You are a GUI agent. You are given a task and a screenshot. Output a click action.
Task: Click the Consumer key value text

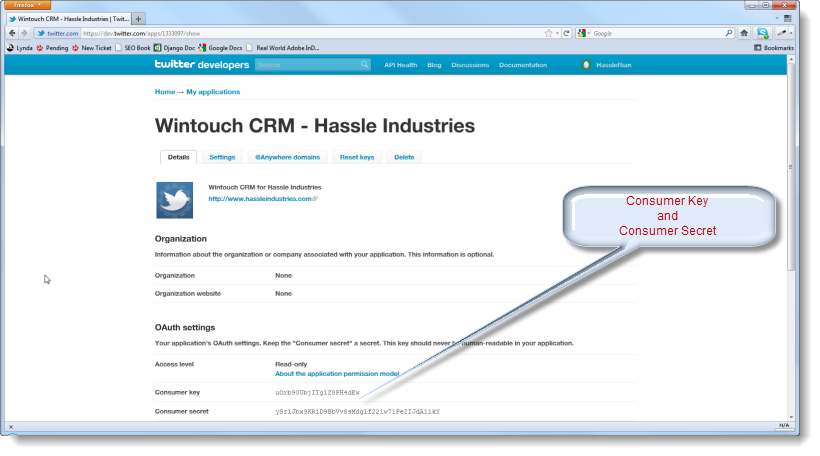(317, 392)
